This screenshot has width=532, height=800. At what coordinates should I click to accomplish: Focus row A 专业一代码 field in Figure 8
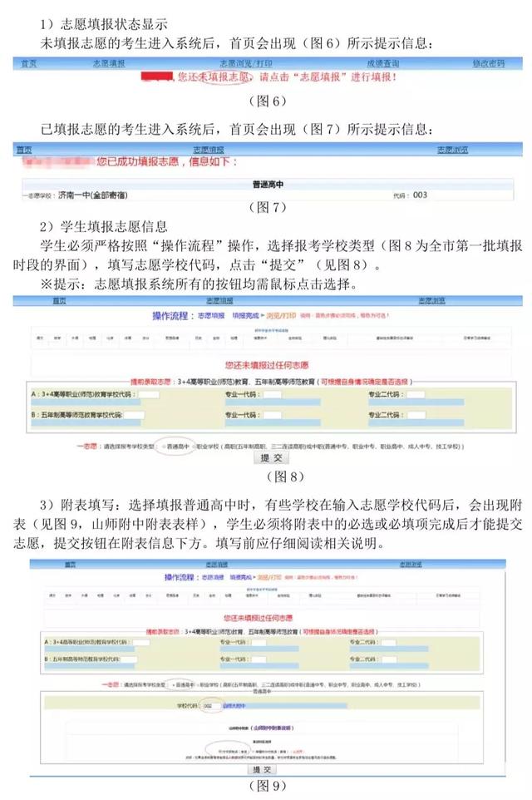tap(273, 394)
